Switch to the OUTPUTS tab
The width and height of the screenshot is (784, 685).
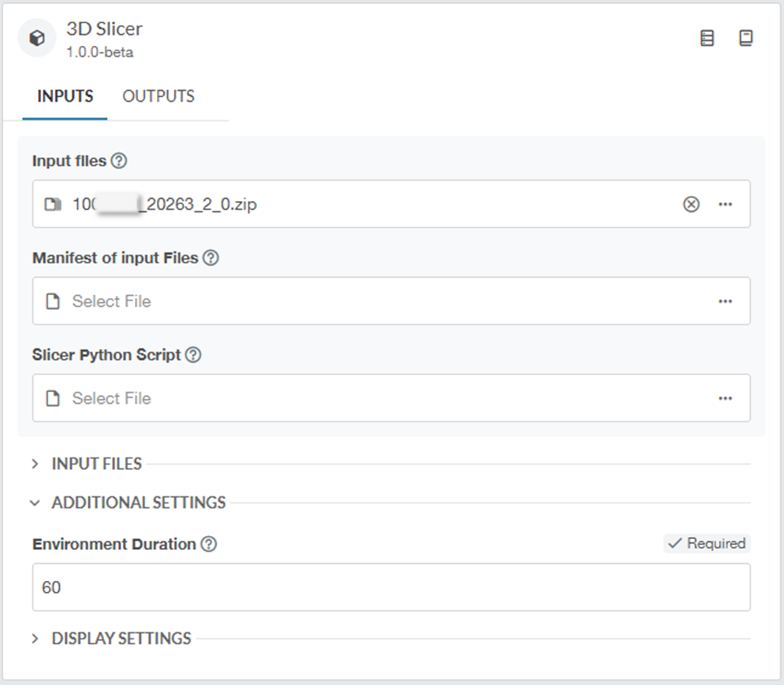159,96
